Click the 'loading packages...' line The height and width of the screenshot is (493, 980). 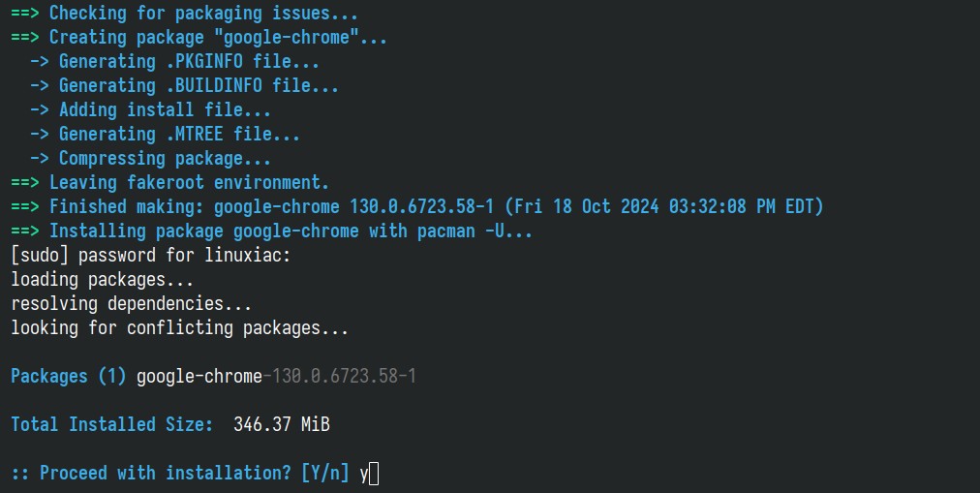tap(103, 279)
